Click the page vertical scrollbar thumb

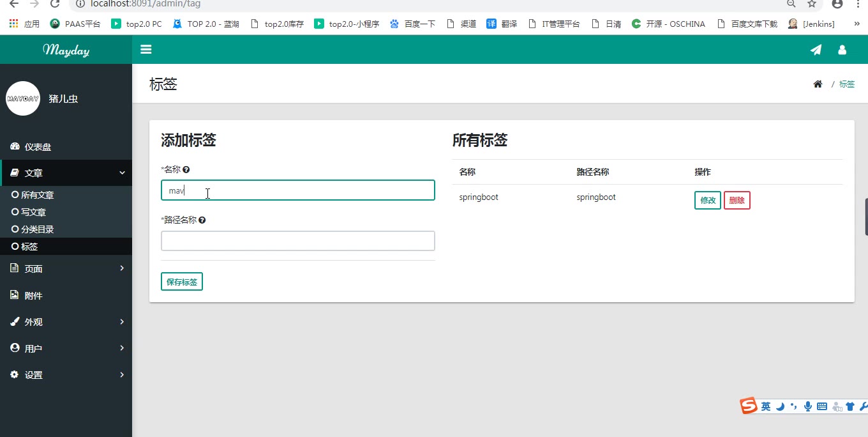(866, 217)
